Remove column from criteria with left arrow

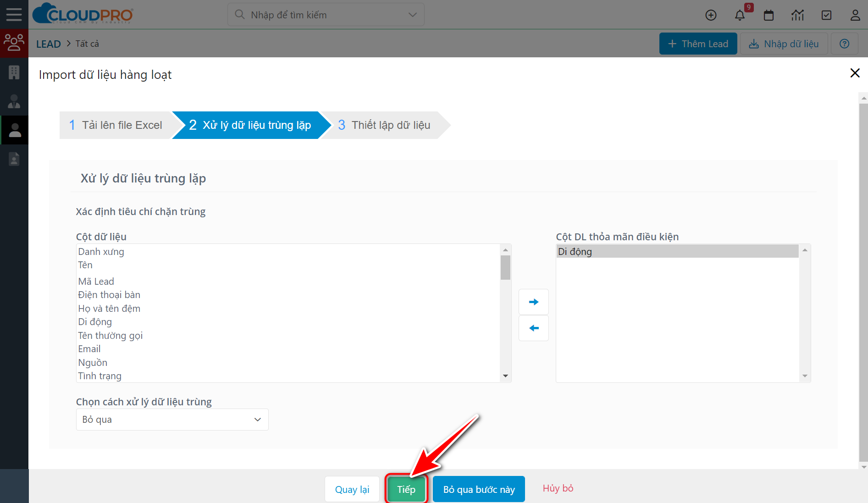coord(534,328)
